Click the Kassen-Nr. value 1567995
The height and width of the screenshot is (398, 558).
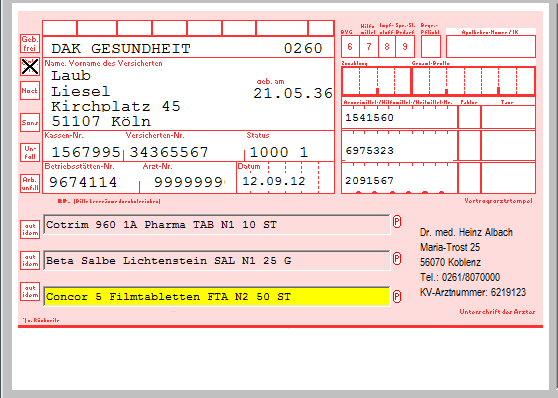pyautogui.click(x=86, y=152)
